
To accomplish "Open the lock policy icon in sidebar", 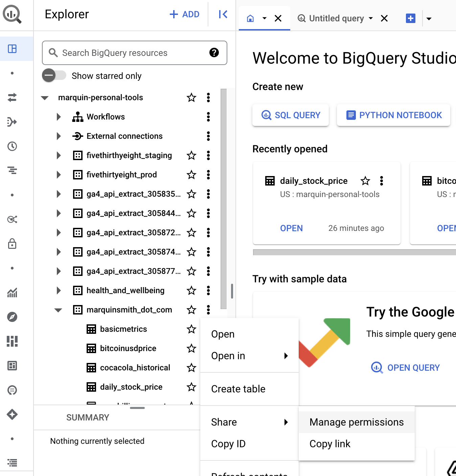I will [12, 244].
